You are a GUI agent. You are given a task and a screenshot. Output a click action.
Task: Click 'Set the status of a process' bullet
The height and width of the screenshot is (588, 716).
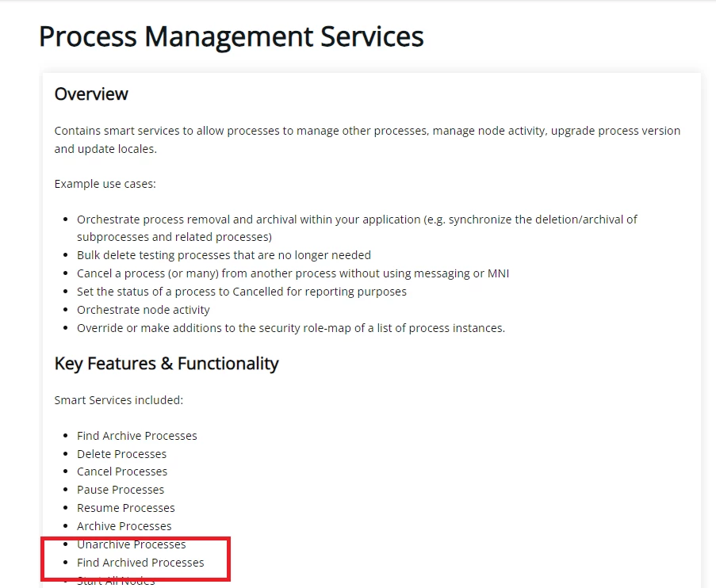(x=242, y=292)
